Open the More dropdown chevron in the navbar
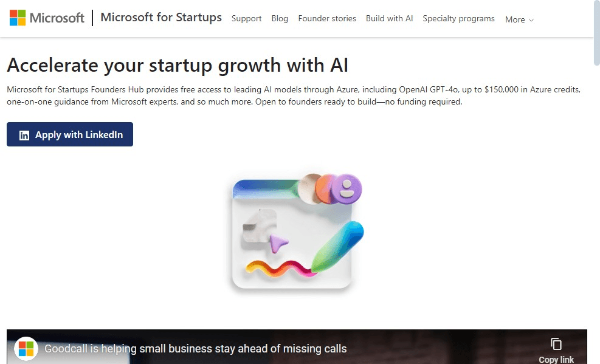This screenshot has width=600, height=364. (532, 21)
